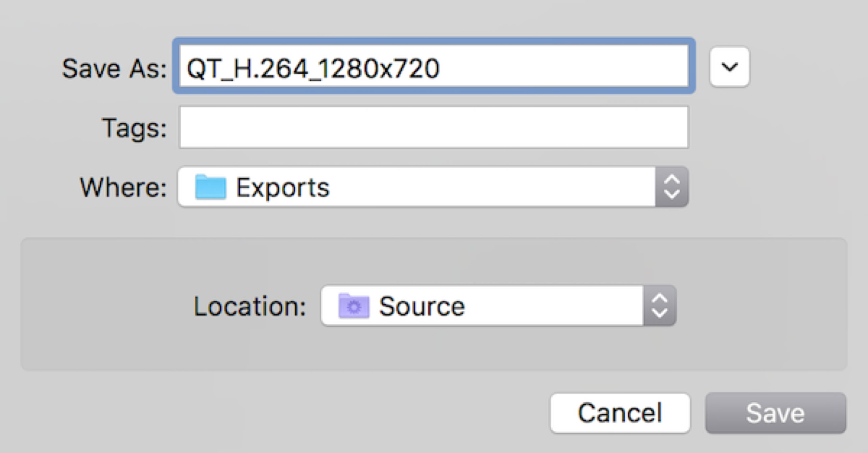Click up-down arrows on the Location popup
The image size is (868, 453).
click(659, 306)
